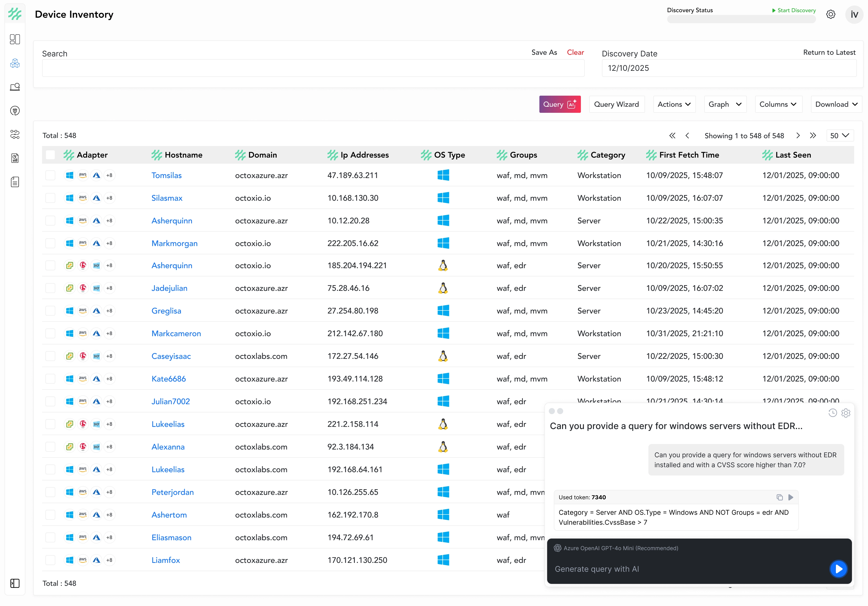Toggle the select-all checkbox in table header
The width and height of the screenshot is (868, 606).
pos(50,155)
